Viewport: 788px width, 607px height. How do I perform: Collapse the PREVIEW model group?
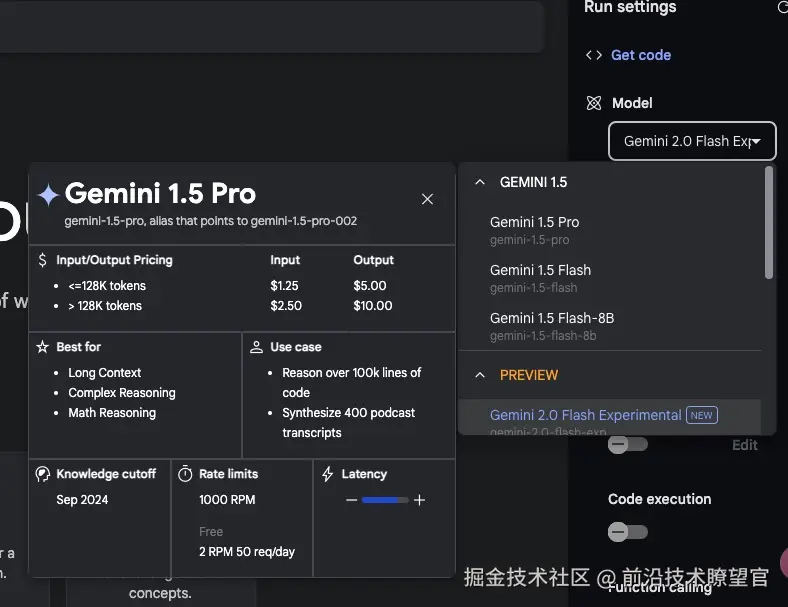(x=480, y=375)
